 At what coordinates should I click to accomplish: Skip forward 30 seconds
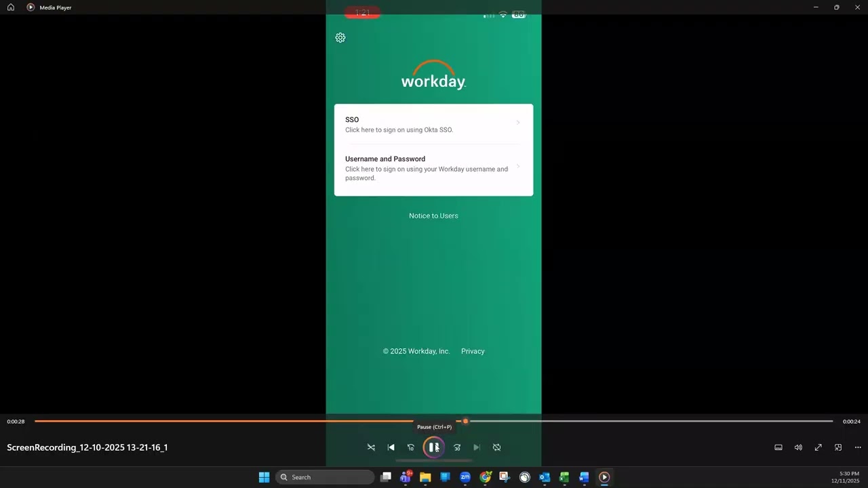click(457, 447)
